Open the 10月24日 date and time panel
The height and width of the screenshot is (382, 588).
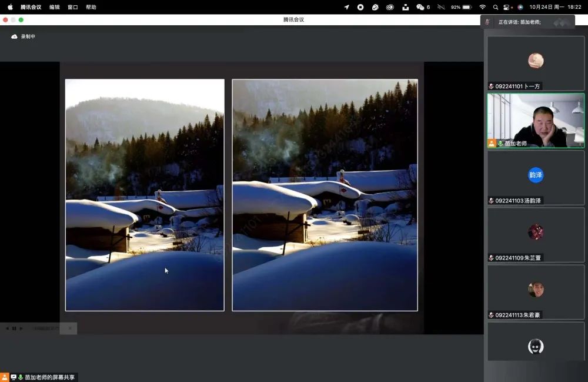coord(547,7)
